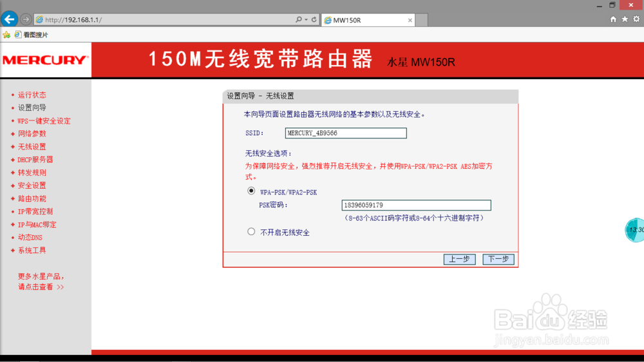The height and width of the screenshot is (362, 644).
Task: Open 动态DNS in the sidebar
Action: (30, 238)
